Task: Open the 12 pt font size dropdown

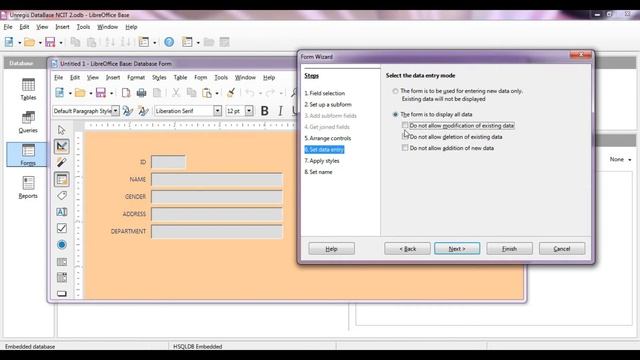Action: pos(249,111)
